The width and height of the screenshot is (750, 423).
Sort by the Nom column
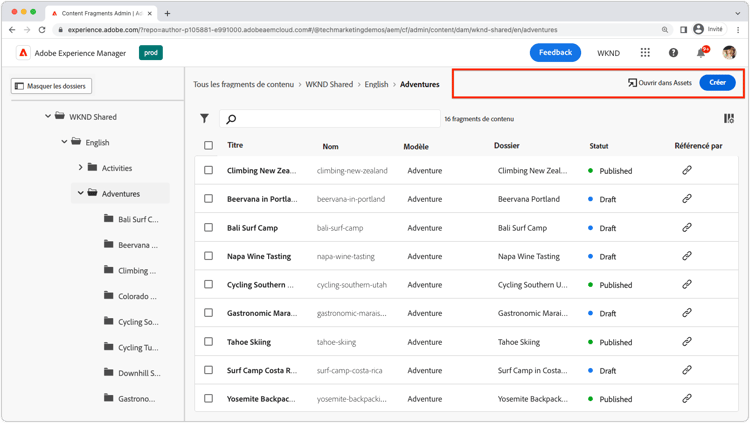coord(330,146)
